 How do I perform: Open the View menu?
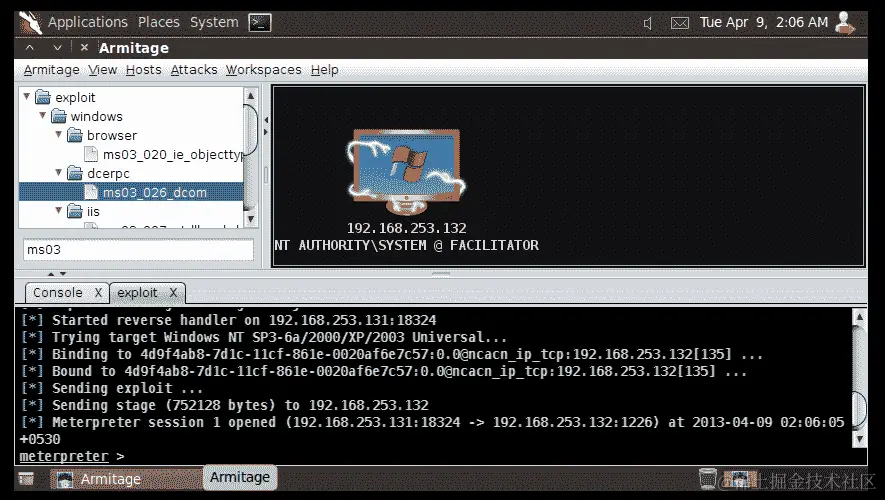click(x=103, y=70)
